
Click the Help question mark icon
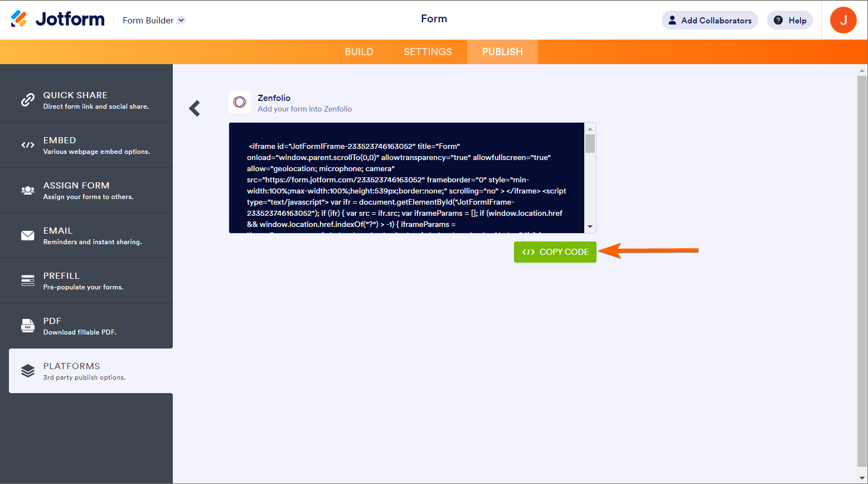(x=778, y=20)
